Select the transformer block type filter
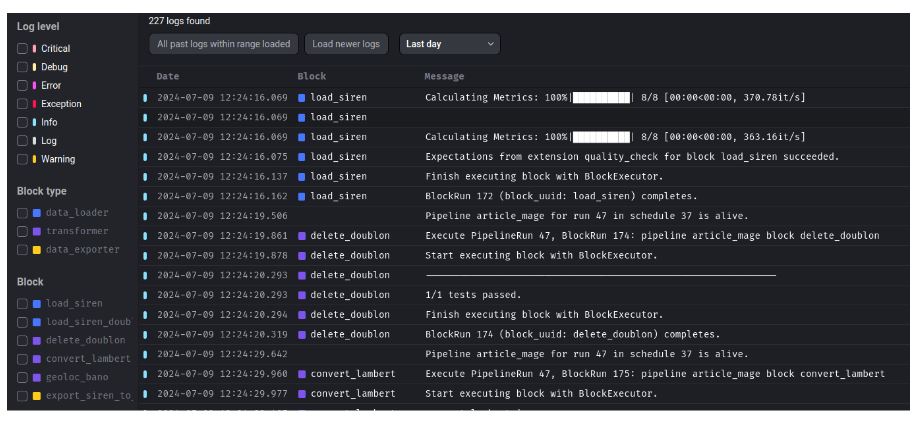917x421 pixels. [x=23, y=231]
